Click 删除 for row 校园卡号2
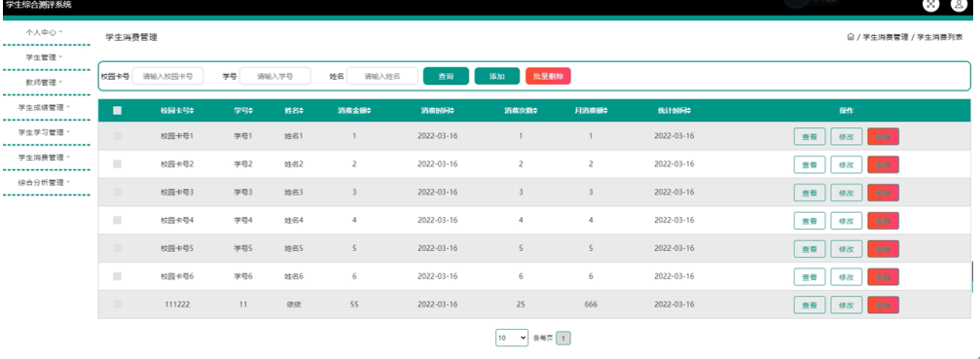Screen dimensions: 980x359 point(883,164)
